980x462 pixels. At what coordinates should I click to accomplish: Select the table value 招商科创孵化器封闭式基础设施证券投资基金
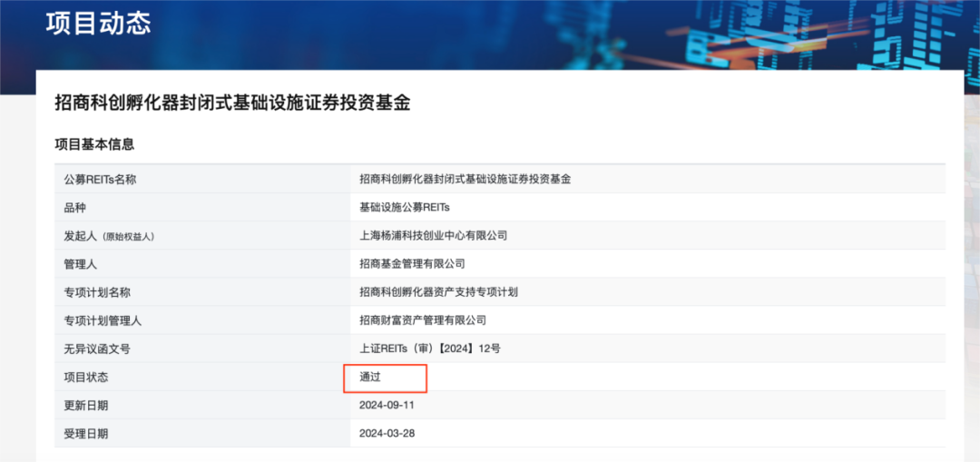tap(465, 180)
